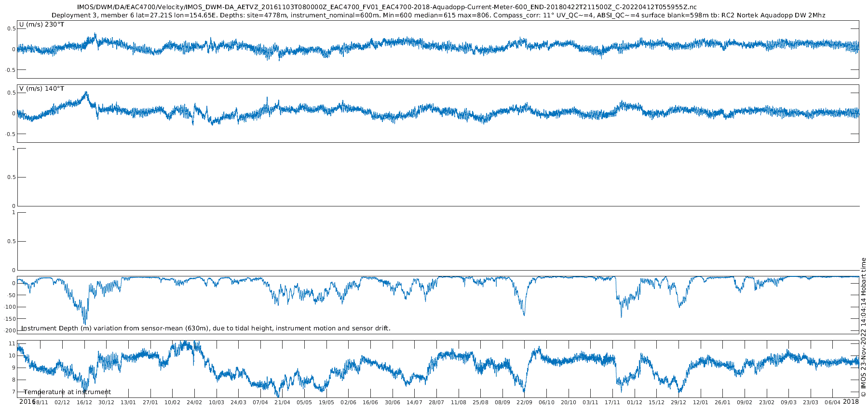
Task: Select the '22/09' date tick label
Action: [x=525, y=402]
